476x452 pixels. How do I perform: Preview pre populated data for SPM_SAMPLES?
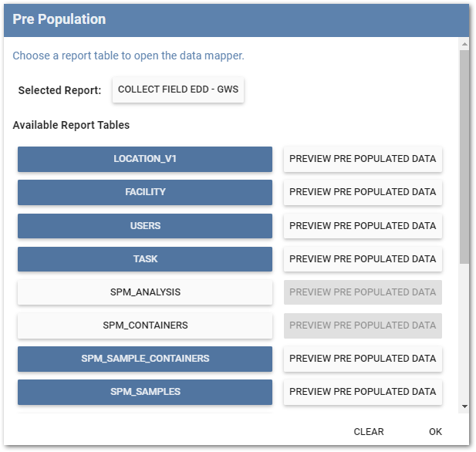click(363, 392)
